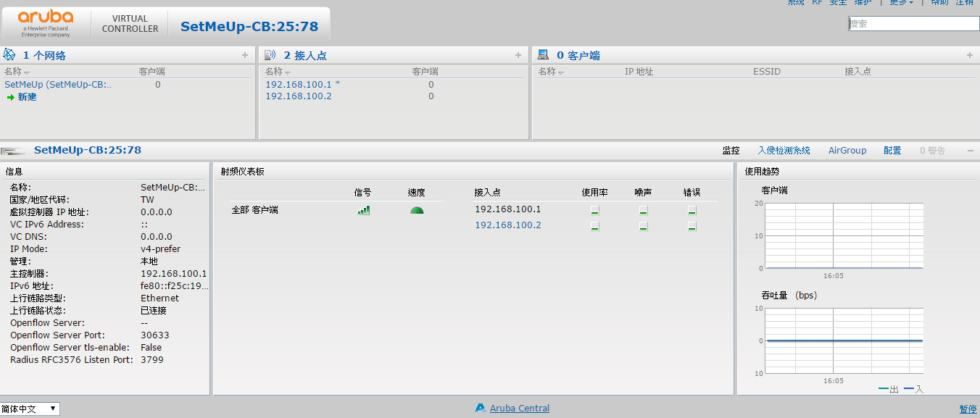
Task: Open the 帮助 menu at top
Action: coord(939,2)
